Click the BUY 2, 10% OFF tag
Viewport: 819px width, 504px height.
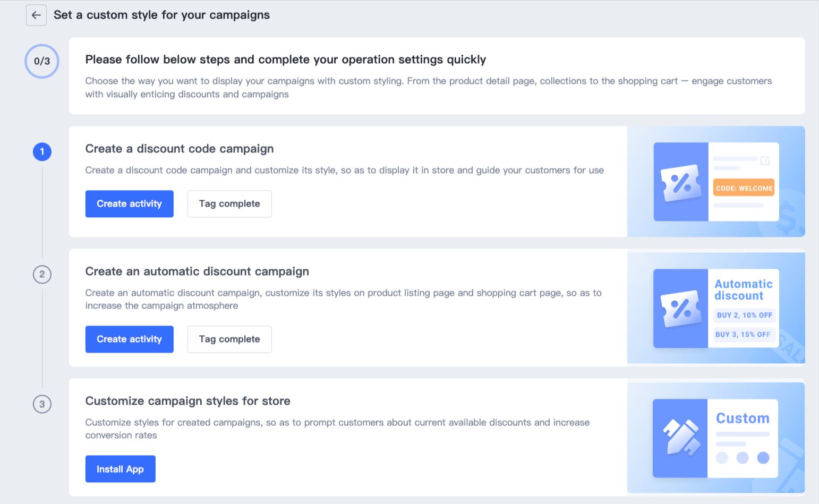pos(745,315)
